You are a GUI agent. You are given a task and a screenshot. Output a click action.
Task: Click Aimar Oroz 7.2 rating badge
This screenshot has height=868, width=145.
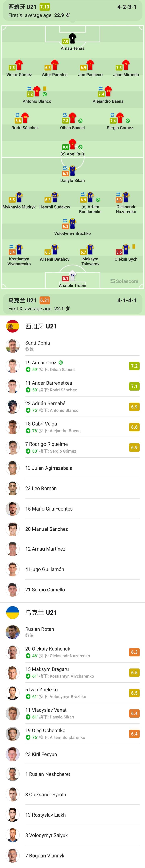134,366
